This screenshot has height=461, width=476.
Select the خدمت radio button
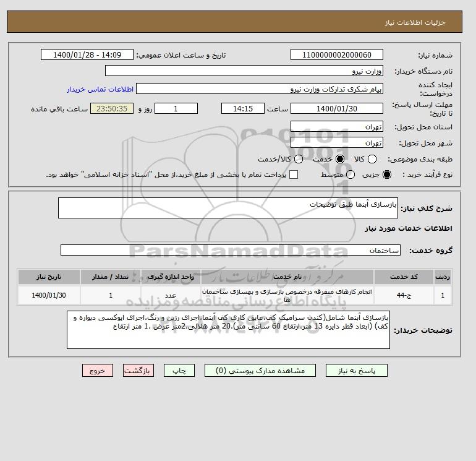pyautogui.click(x=340, y=159)
